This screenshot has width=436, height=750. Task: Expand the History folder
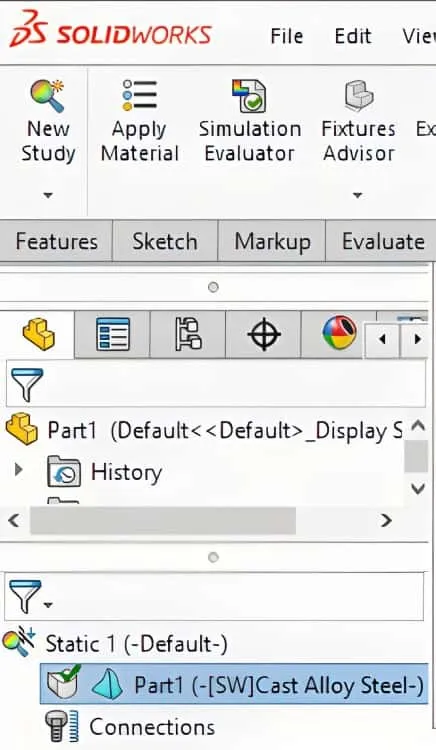(19, 470)
